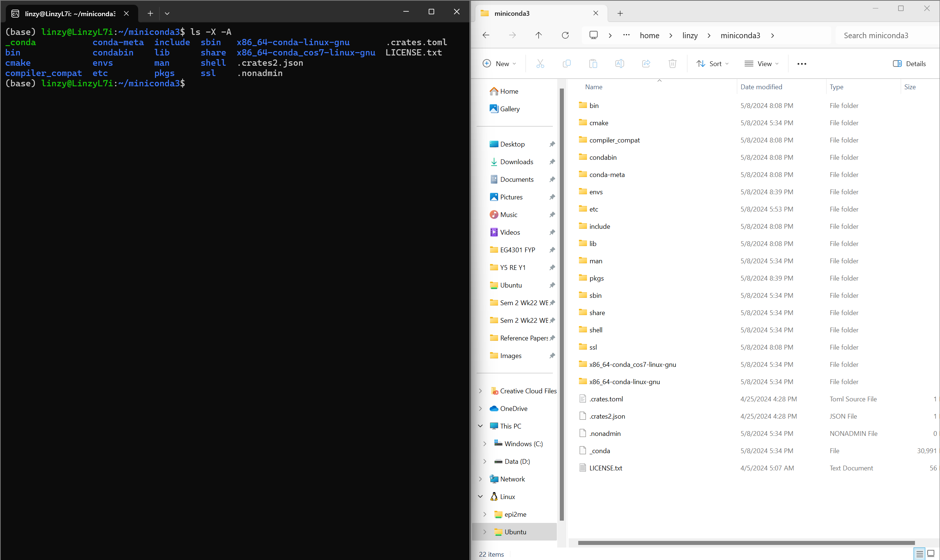Open the View dropdown menu
Viewport: 940px width, 560px height.
761,64
